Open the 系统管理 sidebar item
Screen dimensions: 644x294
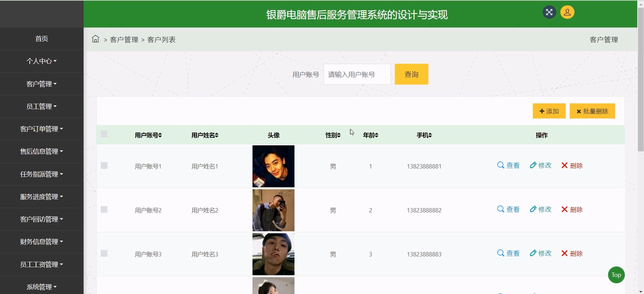pos(42,287)
